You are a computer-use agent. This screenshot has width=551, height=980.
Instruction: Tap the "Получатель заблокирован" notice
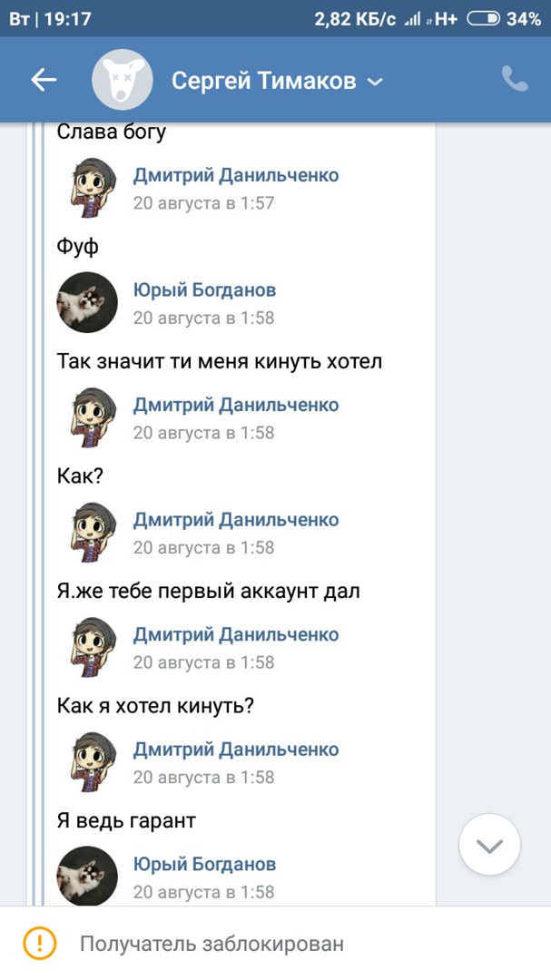[x=212, y=944]
